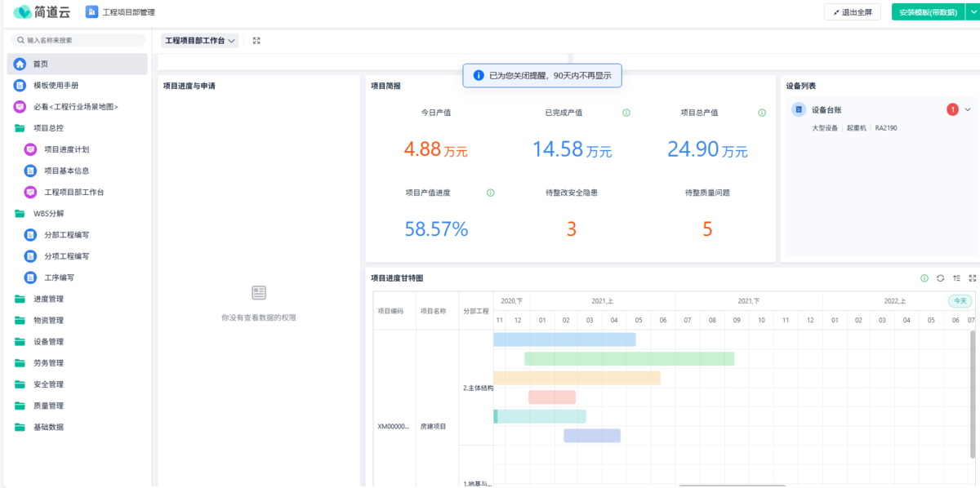Viewport: 980px width, 488px height.
Task: Open 项目进度计划 in the sidebar
Action: pyautogui.click(x=66, y=149)
